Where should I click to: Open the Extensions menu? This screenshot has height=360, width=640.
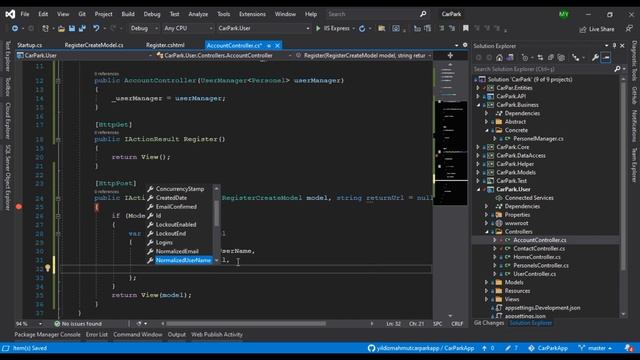click(252, 14)
